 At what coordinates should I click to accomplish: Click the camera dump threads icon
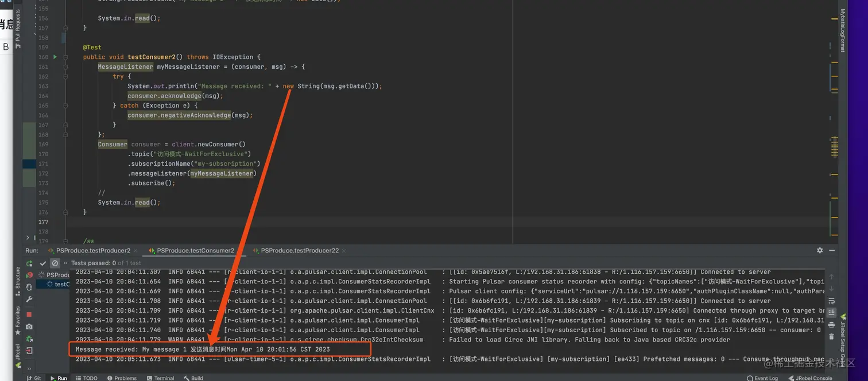29,326
